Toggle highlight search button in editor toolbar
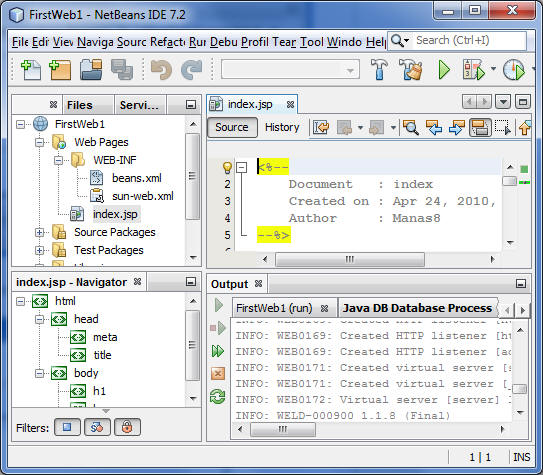543x475 pixels. pos(480,127)
